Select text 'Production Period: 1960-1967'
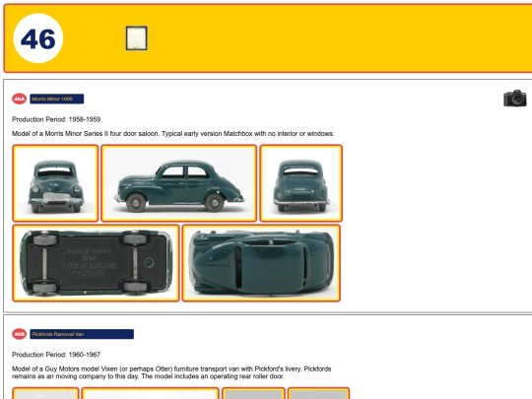Viewport: 532px width, 399px height. (x=56, y=355)
